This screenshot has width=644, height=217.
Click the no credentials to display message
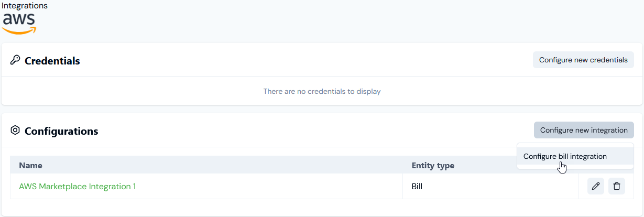click(322, 91)
